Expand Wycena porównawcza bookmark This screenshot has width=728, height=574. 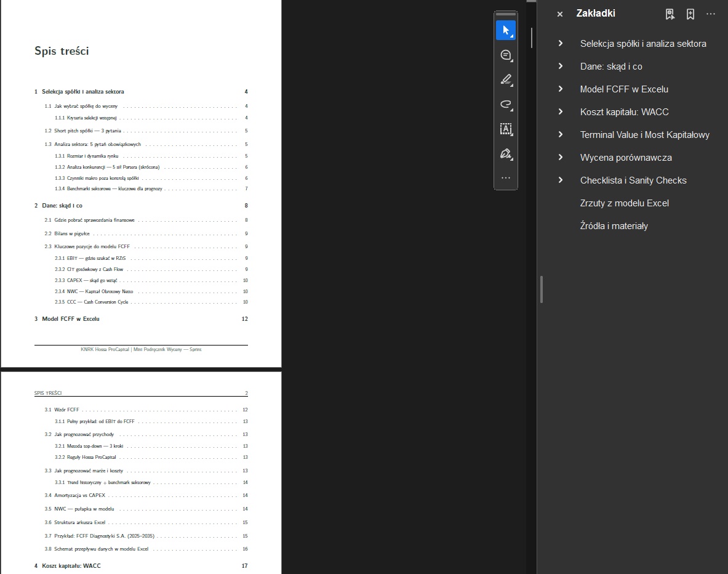pyautogui.click(x=561, y=157)
